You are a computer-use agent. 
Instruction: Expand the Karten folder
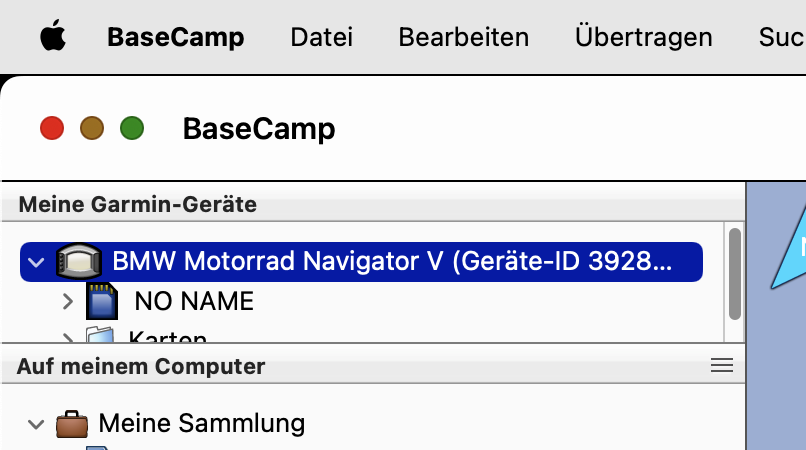point(67,337)
